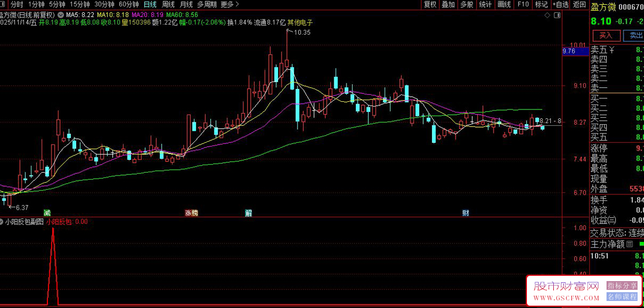
Task: Add stock to watchlist with +自选
Action: (560, 4)
